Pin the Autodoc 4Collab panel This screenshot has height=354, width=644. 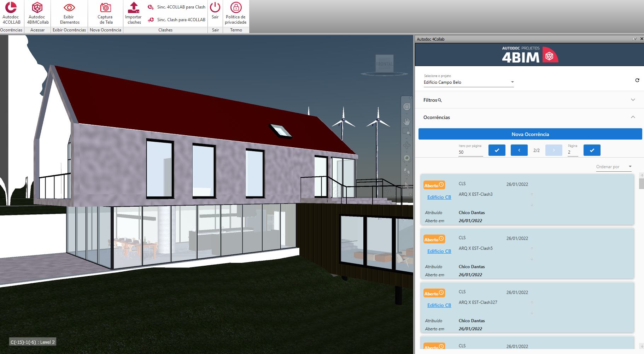(635, 39)
